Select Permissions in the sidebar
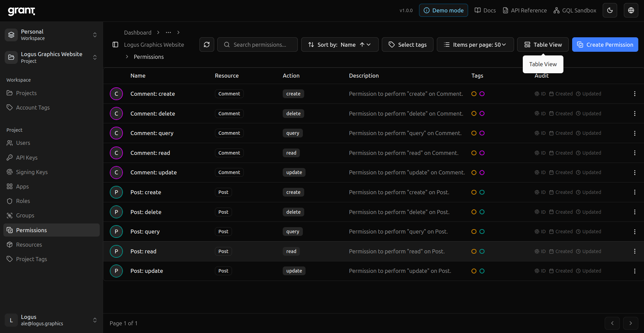The width and height of the screenshot is (644, 333). [51, 230]
